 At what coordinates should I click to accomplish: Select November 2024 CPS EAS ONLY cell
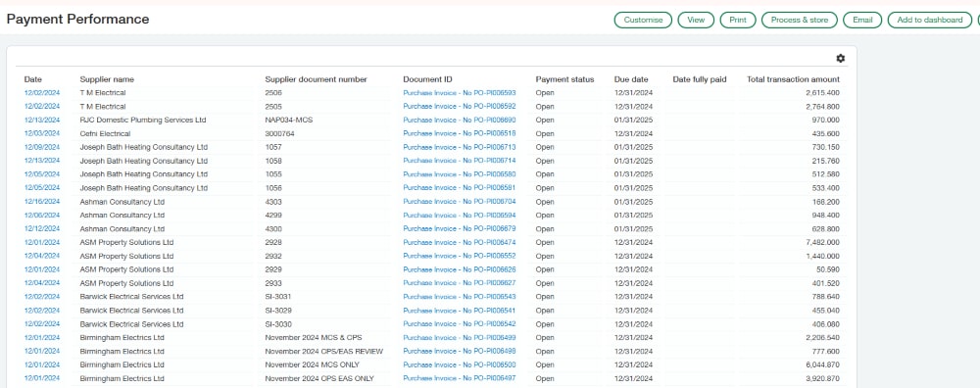(318, 378)
